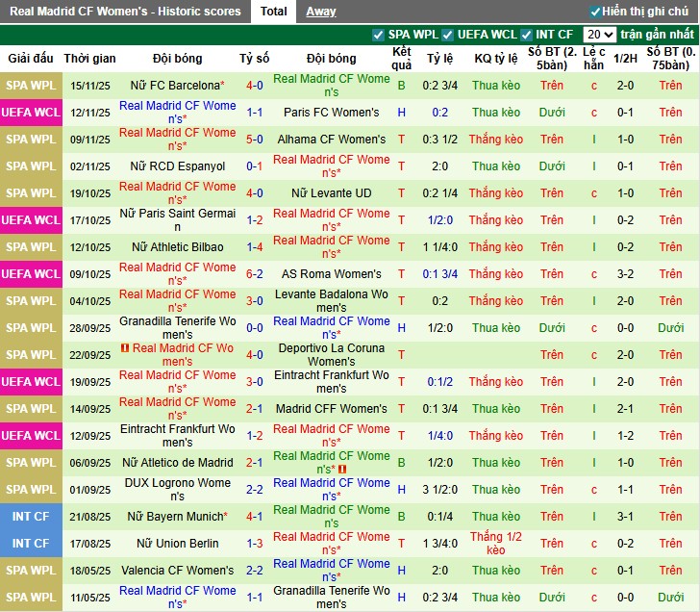Click the Madrid CFF Women's team link
This screenshot has width=700, height=612.
pos(331,409)
